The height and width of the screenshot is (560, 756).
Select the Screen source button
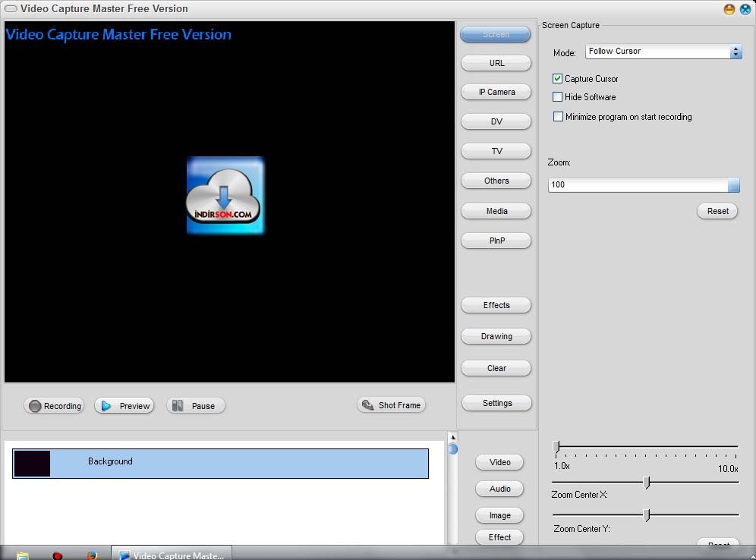(x=496, y=35)
